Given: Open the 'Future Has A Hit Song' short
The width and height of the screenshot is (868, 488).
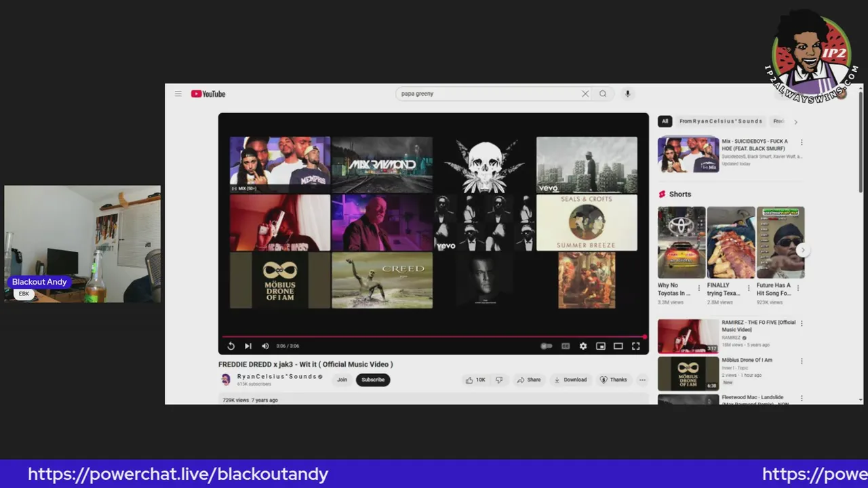Looking at the screenshot, I should (781, 243).
